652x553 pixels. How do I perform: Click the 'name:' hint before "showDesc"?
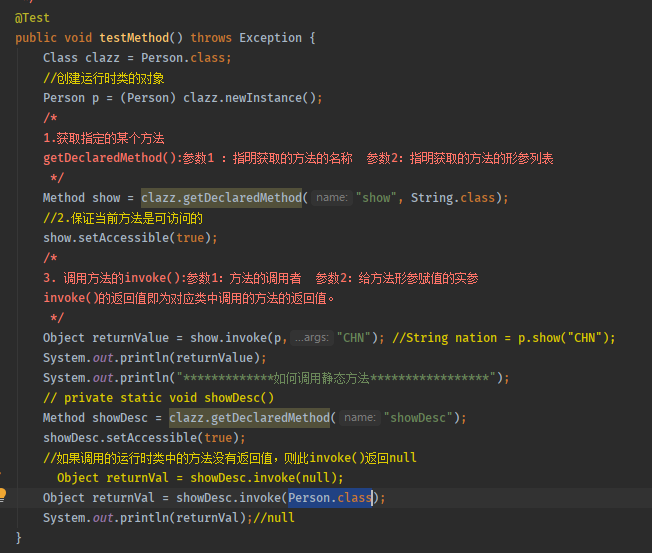pos(360,417)
